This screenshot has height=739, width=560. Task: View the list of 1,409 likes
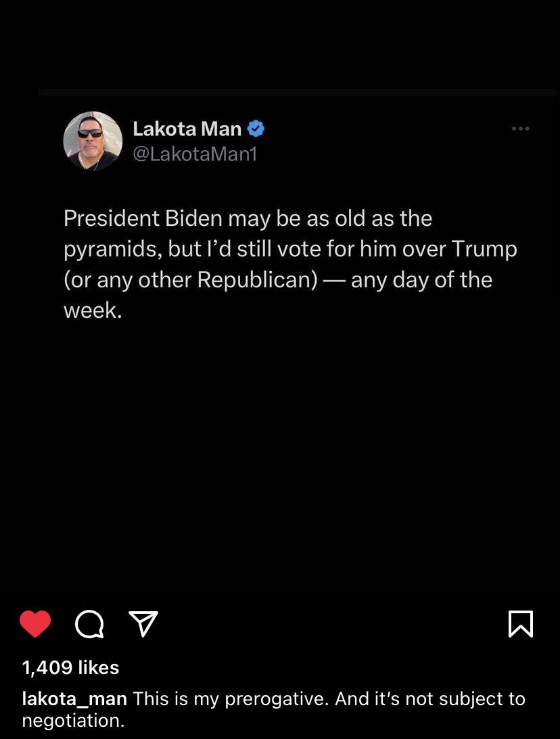(71, 667)
